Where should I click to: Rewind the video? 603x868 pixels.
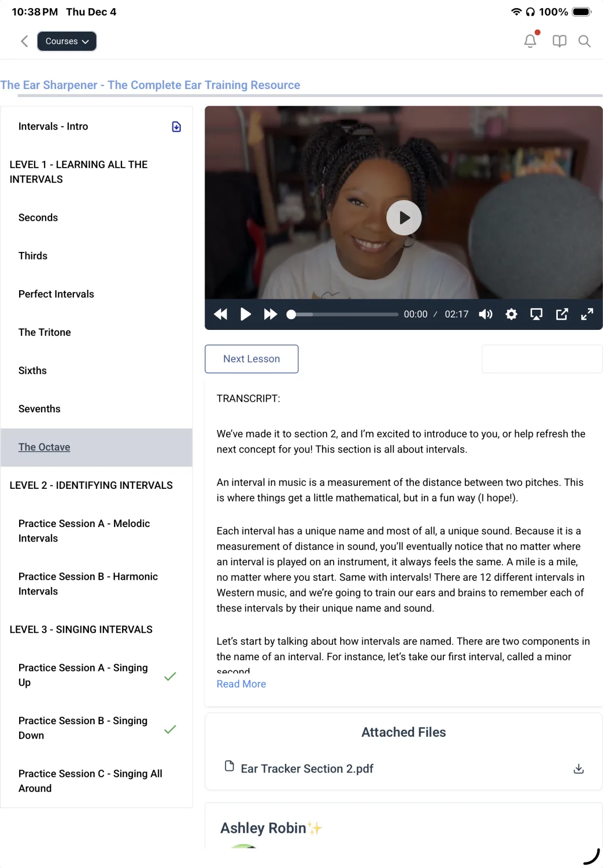click(221, 314)
